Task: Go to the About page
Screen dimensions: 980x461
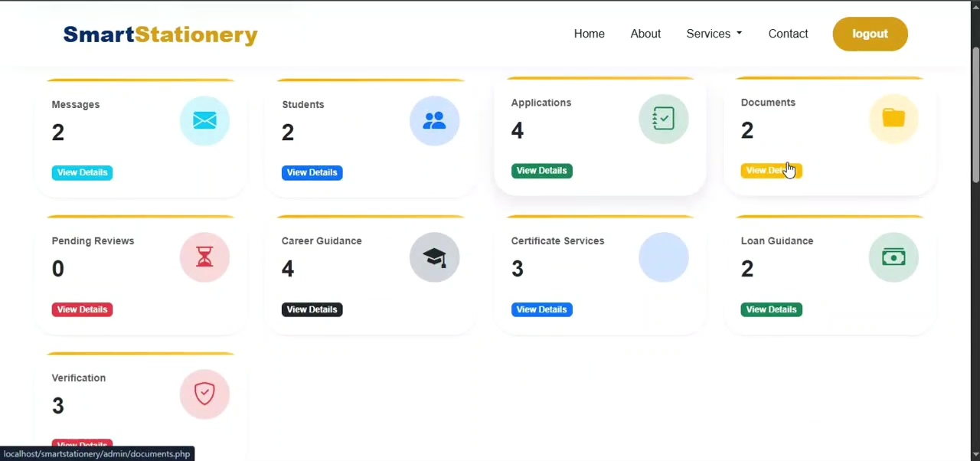Action: point(645,34)
